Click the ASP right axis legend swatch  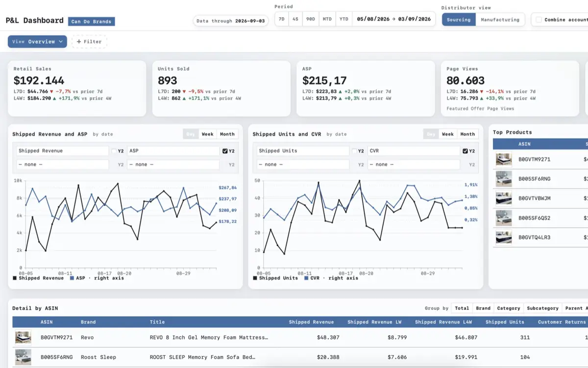coord(72,278)
